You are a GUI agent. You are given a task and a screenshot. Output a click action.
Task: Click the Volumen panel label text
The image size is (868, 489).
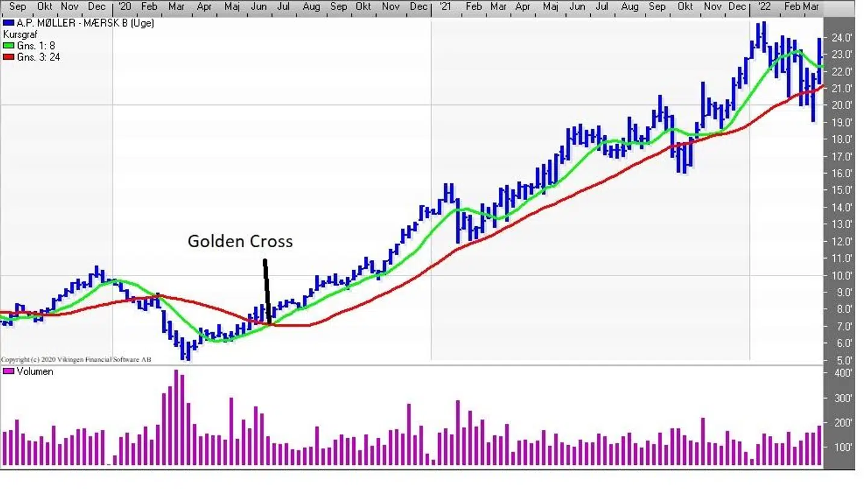click(35, 371)
